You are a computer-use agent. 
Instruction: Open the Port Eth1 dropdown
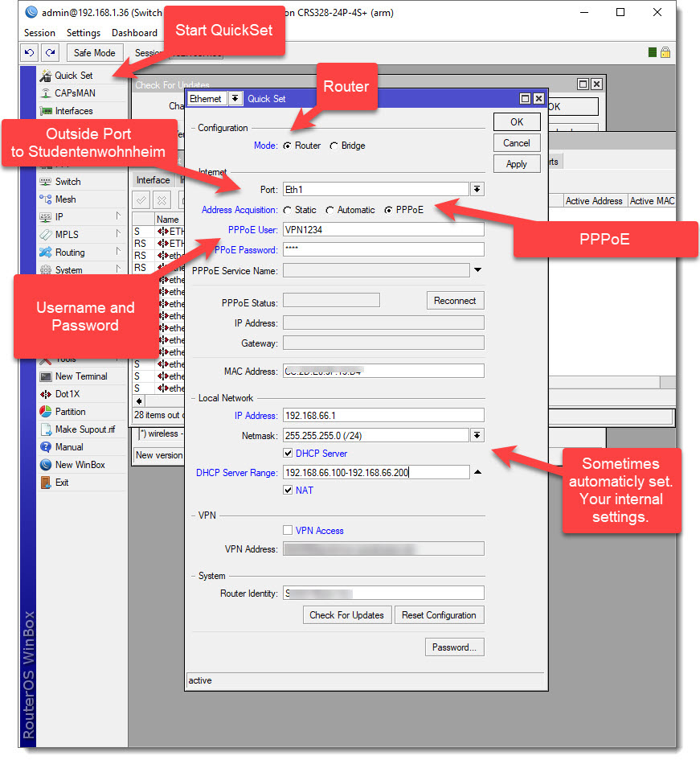pos(477,189)
